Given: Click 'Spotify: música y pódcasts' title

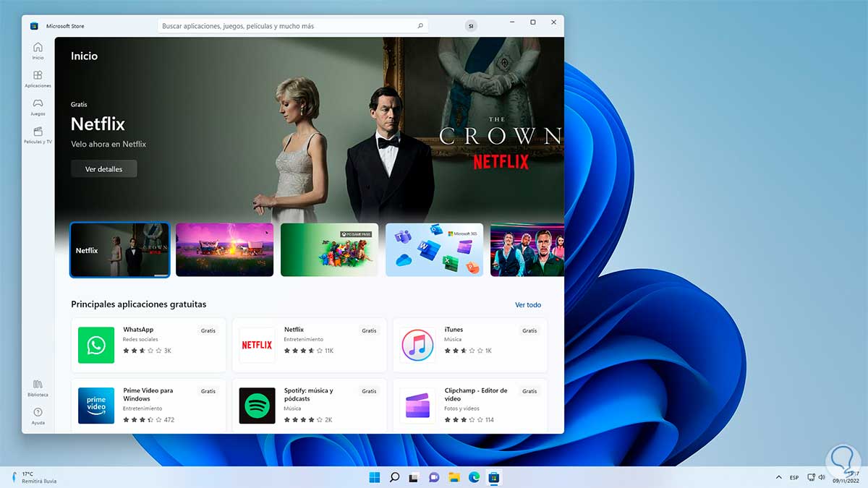Looking at the screenshot, I should [309, 395].
